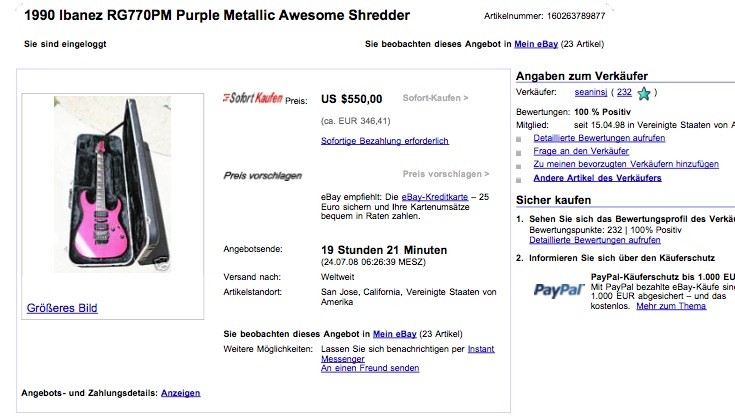Click the Sofort-Kaufen > button
This screenshot has height=419, width=735.
pyautogui.click(x=435, y=98)
